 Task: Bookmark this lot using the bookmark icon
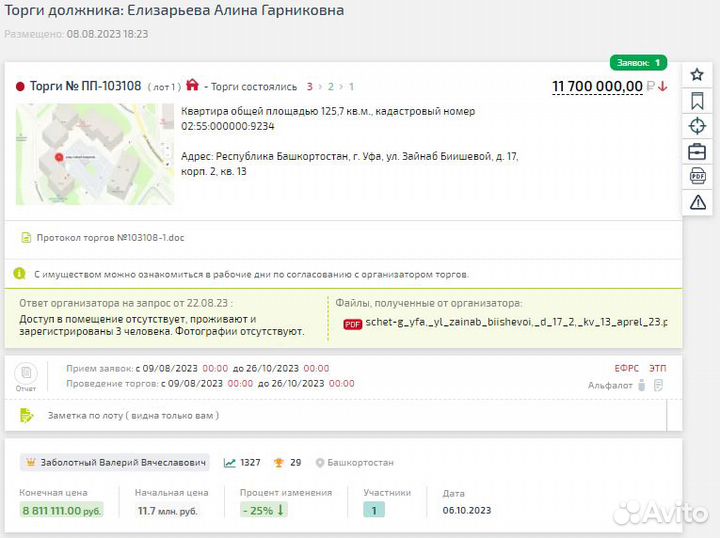(697, 101)
